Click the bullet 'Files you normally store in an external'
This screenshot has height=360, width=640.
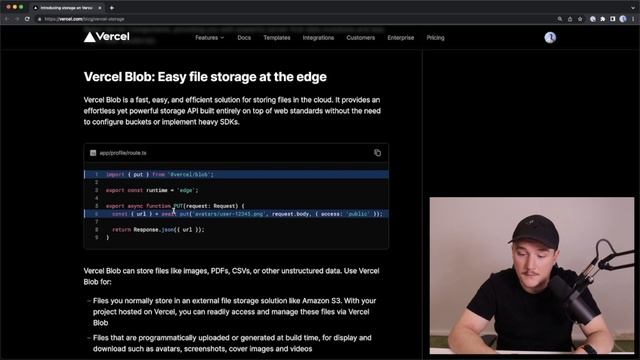234,312
